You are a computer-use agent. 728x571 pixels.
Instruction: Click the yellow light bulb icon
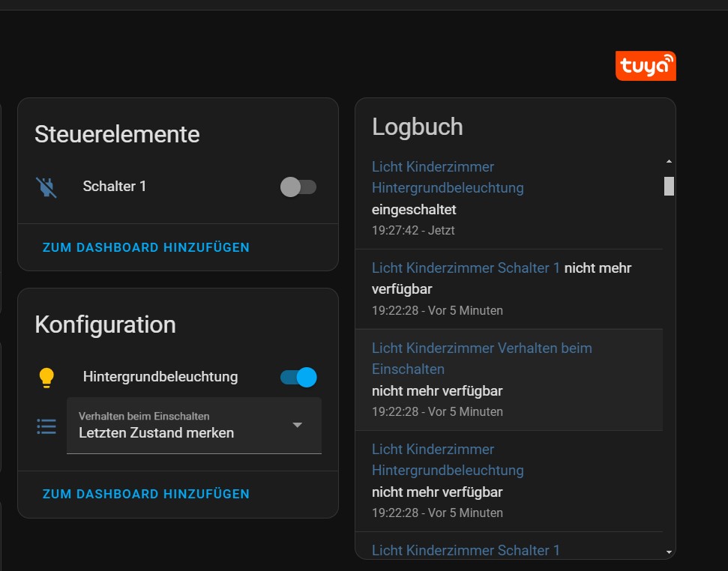pyautogui.click(x=46, y=378)
